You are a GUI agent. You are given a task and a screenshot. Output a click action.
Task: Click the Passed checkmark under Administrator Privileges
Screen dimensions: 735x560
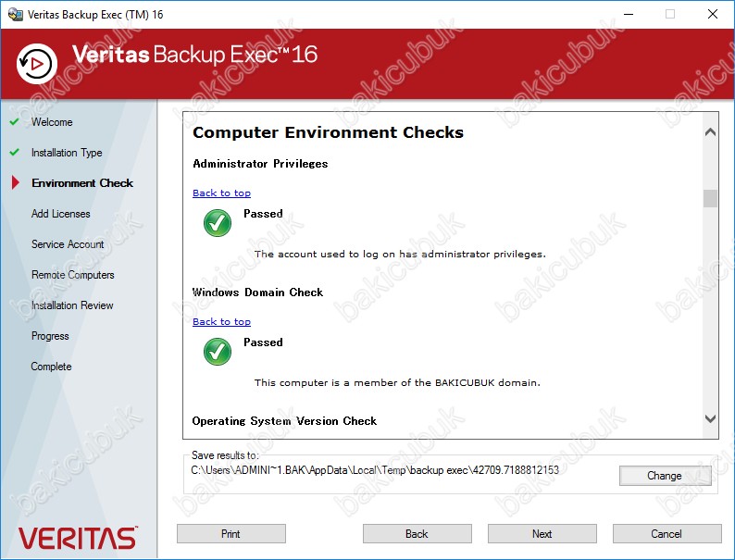[x=218, y=223]
